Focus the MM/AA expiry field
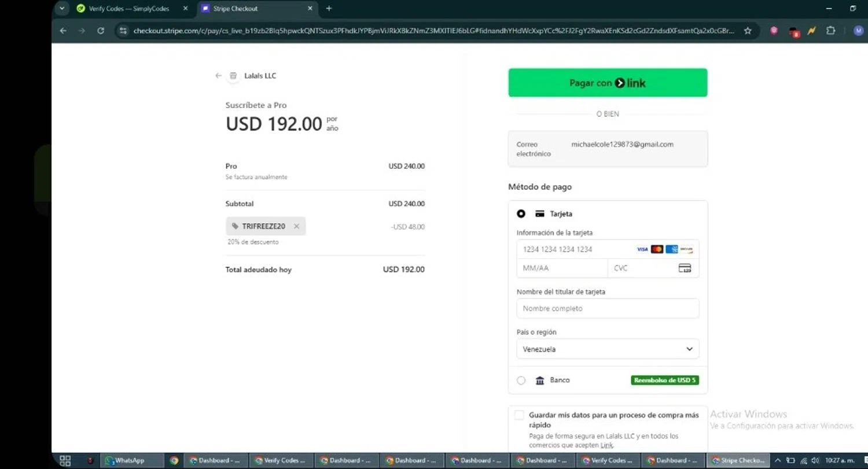 (562, 268)
